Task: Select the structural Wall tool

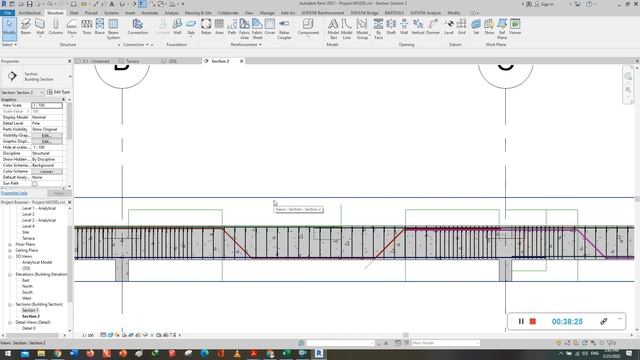Action: click(40, 27)
